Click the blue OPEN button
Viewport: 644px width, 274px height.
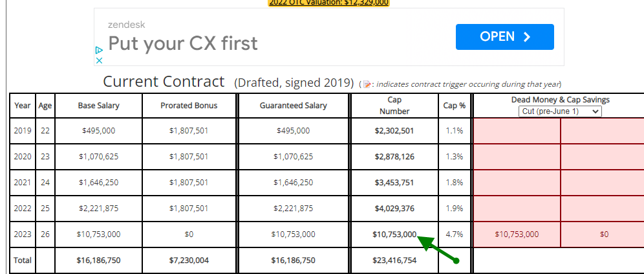click(x=505, y=37)
